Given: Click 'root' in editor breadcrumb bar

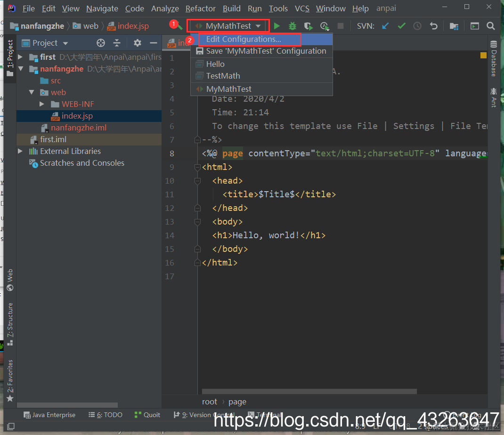Looking at the screenshot, I should pos(210,402).
